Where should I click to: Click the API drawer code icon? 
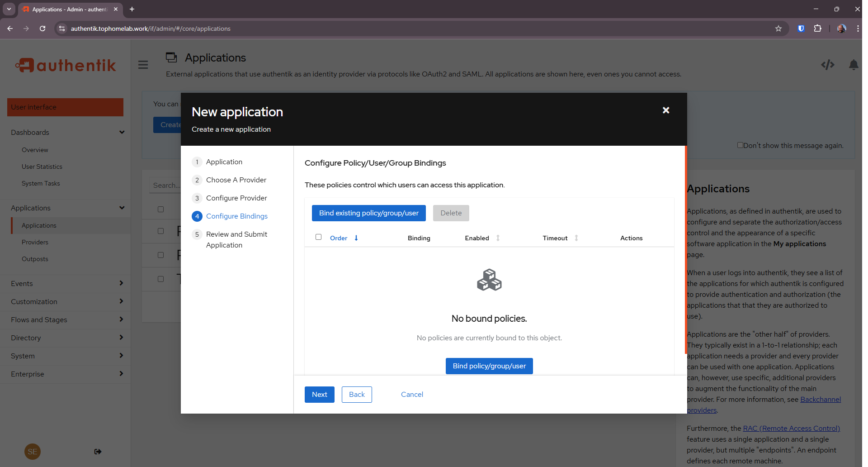(x=827, y=65)
